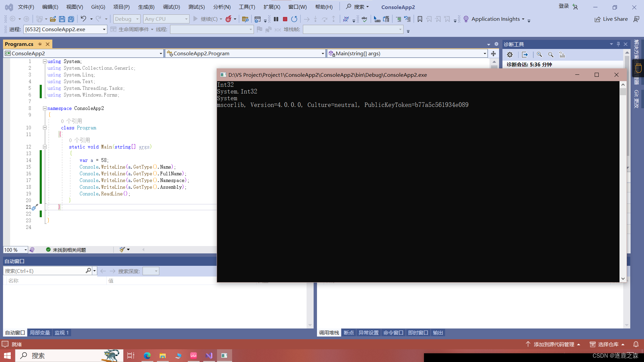This screenshot has height=362, width=644.
Task: Click the Hot Reload flame icon
Action: pos(228,19)
